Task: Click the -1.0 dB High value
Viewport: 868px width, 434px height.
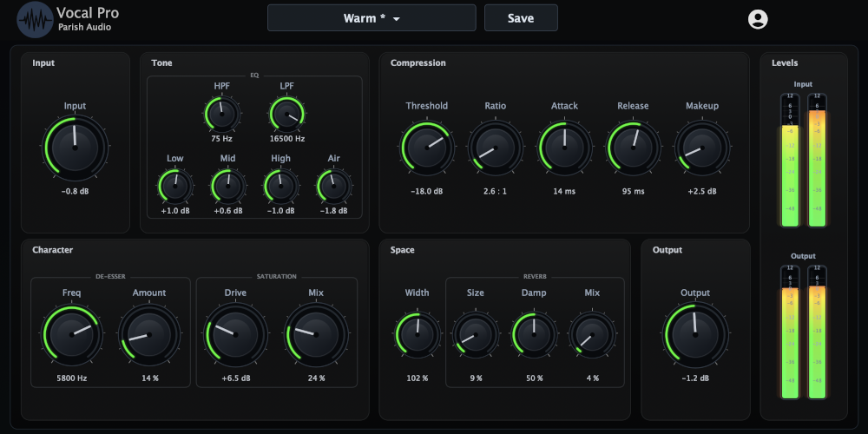Action: pos(280,211)
